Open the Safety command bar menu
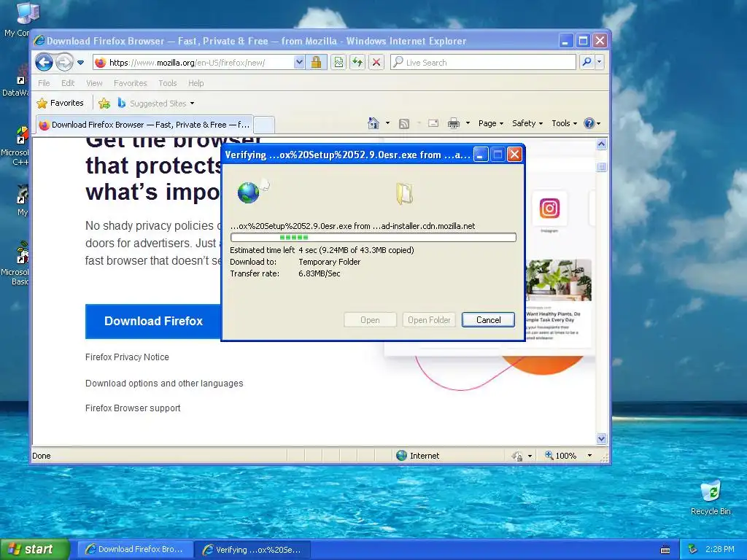The image size is (747, 560). point(527,123)
